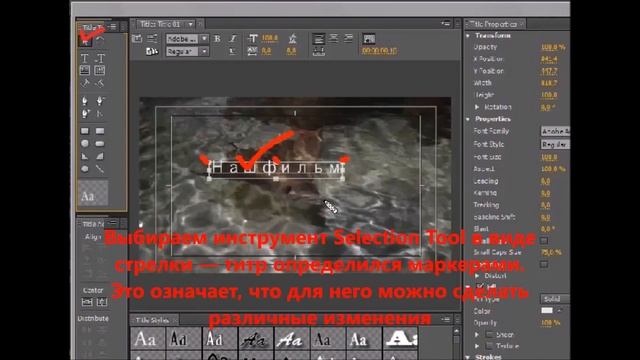Select the Ellipse shape tool
This screenshot has width=640, height=360.
(x=84, y=169)
